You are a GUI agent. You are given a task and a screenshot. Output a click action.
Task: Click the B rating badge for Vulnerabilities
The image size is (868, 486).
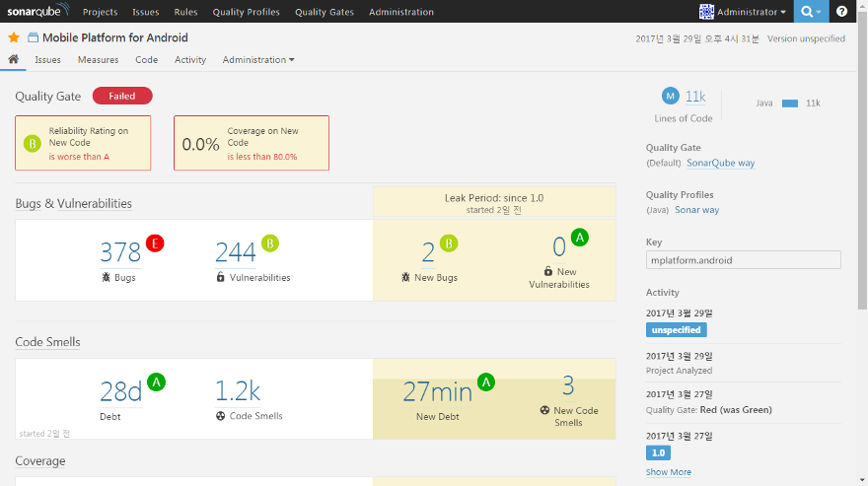tap(270, 243)
